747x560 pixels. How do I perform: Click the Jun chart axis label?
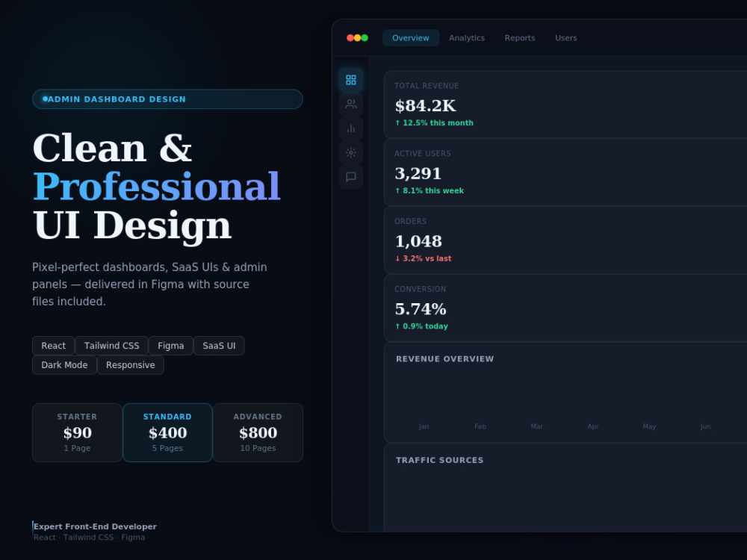(706, 426)
